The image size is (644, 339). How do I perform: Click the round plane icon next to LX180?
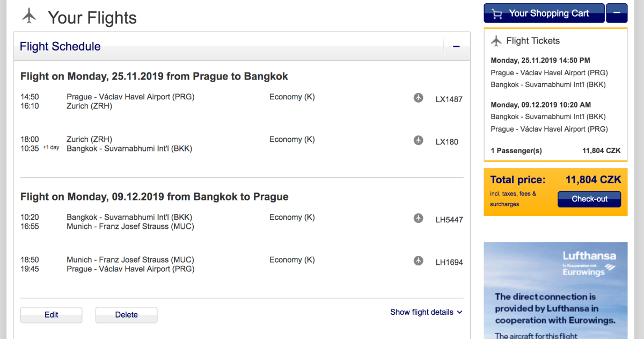click(419, 140)
